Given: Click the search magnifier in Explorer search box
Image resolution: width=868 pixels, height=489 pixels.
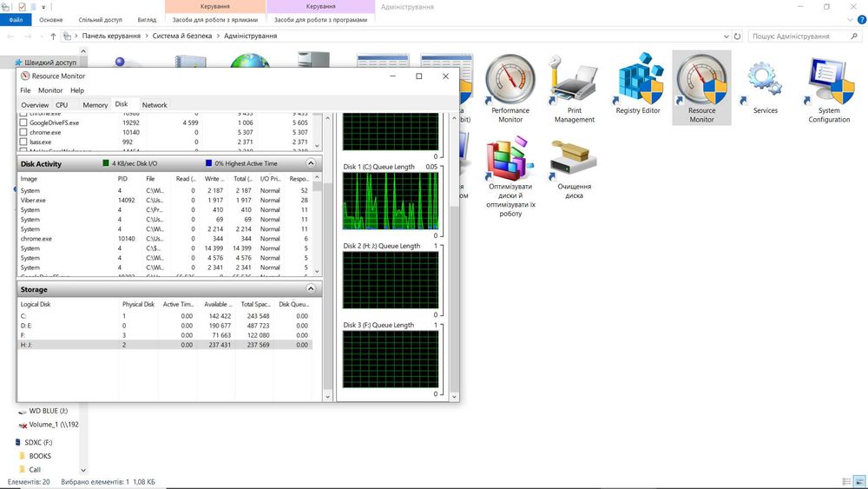Looking at the screenshot, I should point(854,36).
